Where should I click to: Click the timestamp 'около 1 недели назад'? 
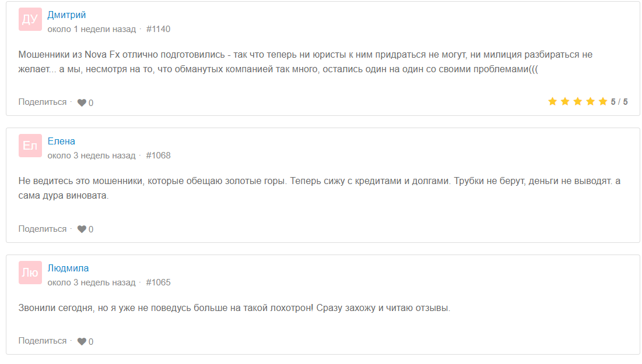click(x=91, y=29)
